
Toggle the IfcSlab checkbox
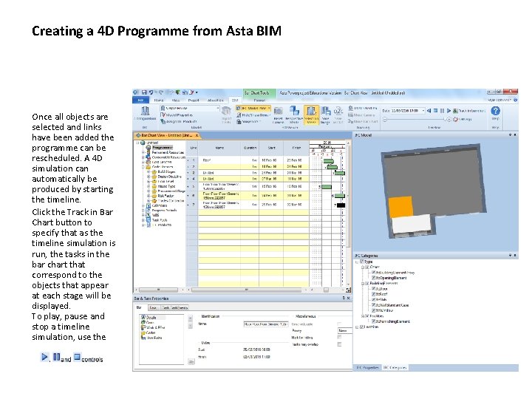click(x=374, y=299)
